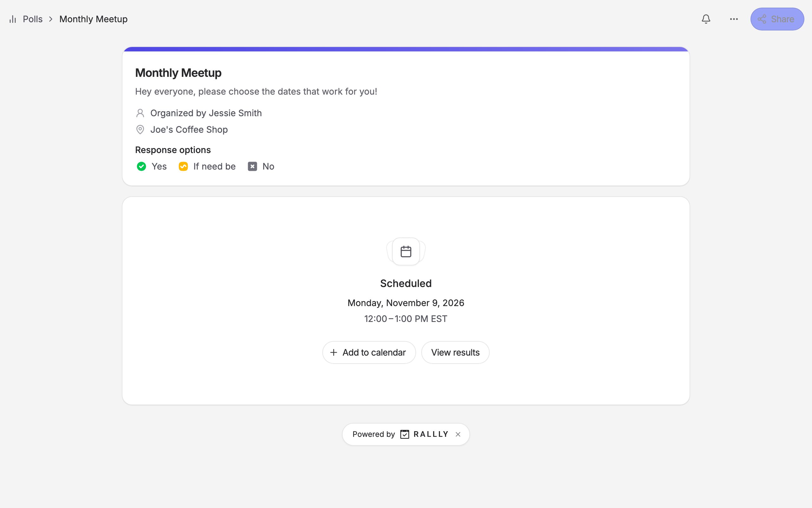Click the Scheduled calendar icon

pyautogui.click(x=406, y=252)
